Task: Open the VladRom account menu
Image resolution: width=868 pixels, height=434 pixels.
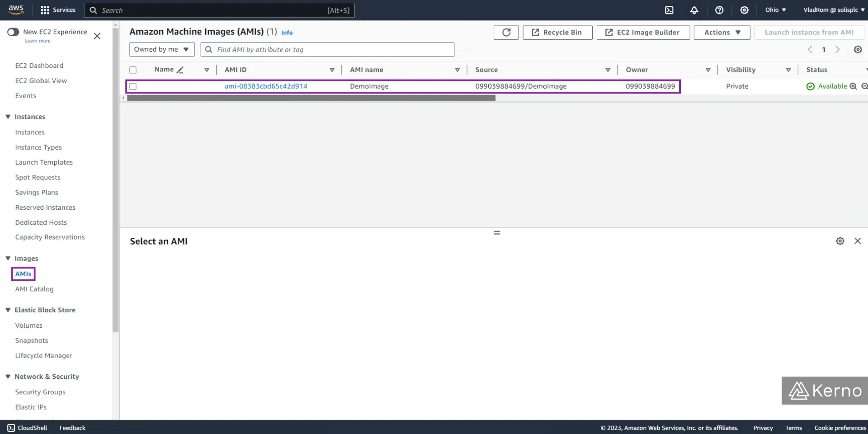Action: (834, 10)
